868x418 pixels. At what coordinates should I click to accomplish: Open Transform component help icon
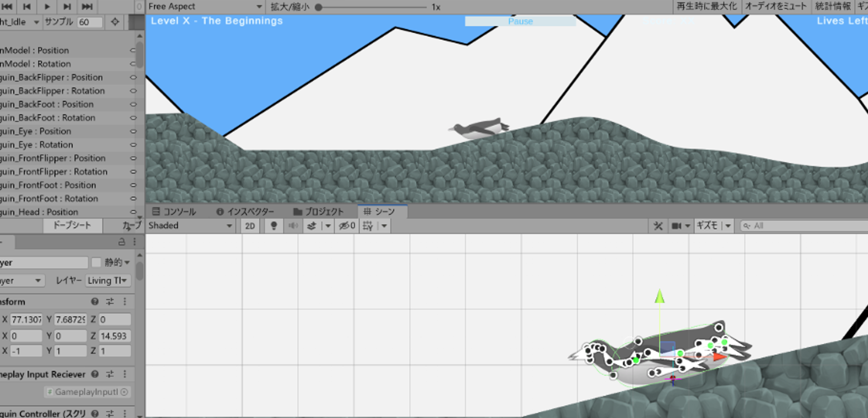(x=95, y=301)
